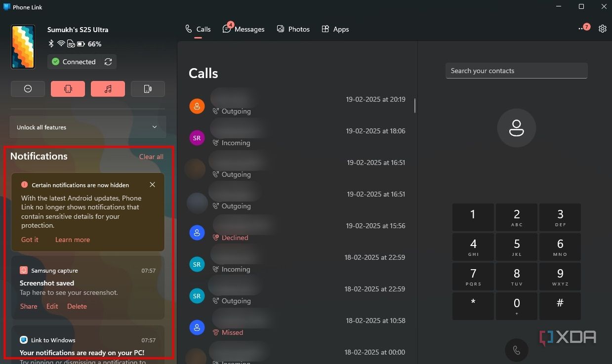Open the Learn more link

[x=72, y=240]
